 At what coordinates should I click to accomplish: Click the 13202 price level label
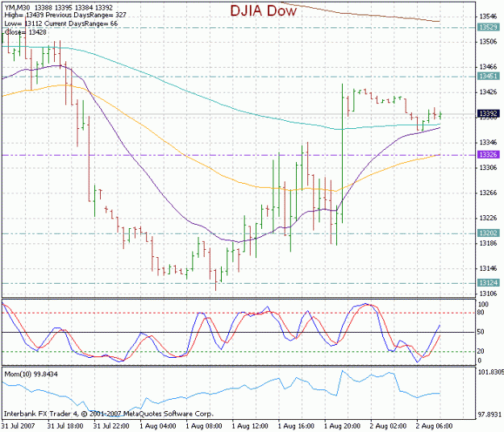click(x=489, y=233)
